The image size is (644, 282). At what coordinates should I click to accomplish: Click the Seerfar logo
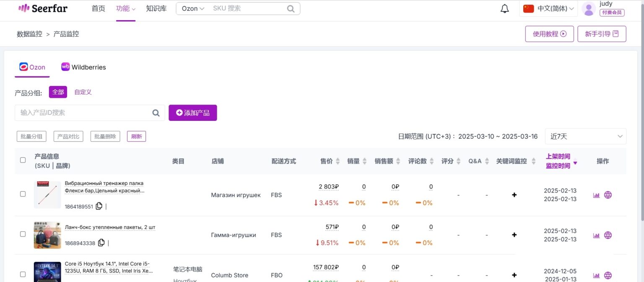pyautogui.click(x=42, y=8)
